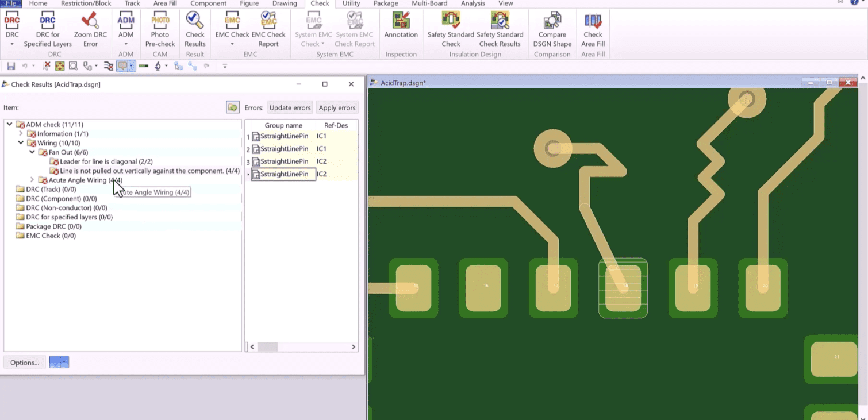The width and height of the screenshot is (868, 420).
Task: Expand the Acute Angle Wiring node
Action: pyautogui.click(x=32, y=180)
